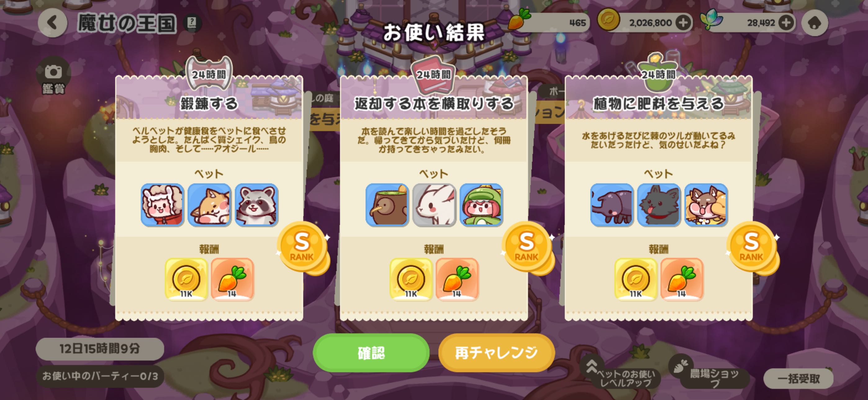Tap the お使い中のパーティー 0/3 status

pos(100,376)
